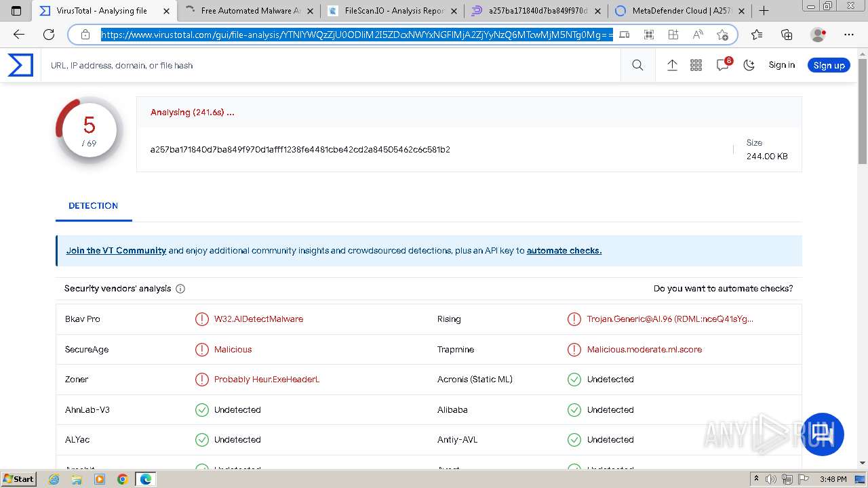Image resolution: width=868 pixels, height=488 pixels.
Task: Open Chrome from the taskbar
Action: [123, 479]
